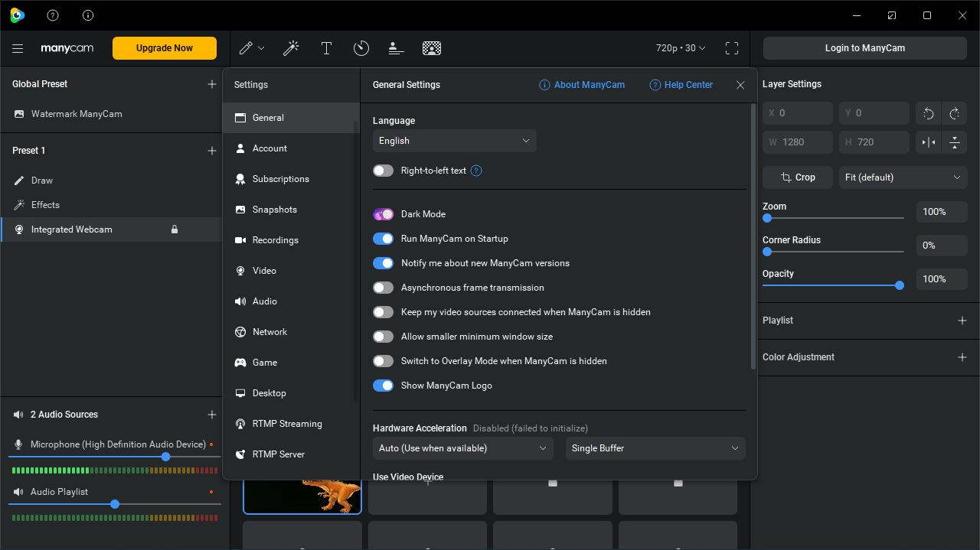Toggle Keep my video sources connected option
980x550 pixels.
(x=383, y=312)
